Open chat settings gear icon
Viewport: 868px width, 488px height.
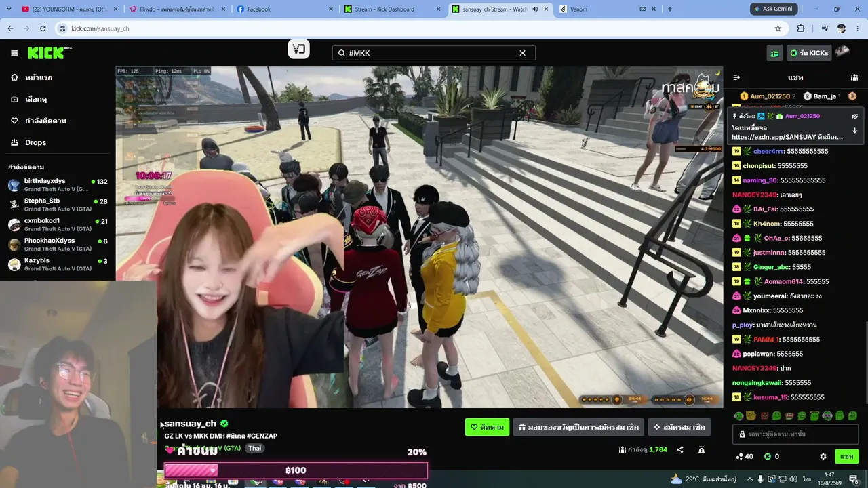click(823, 456)
